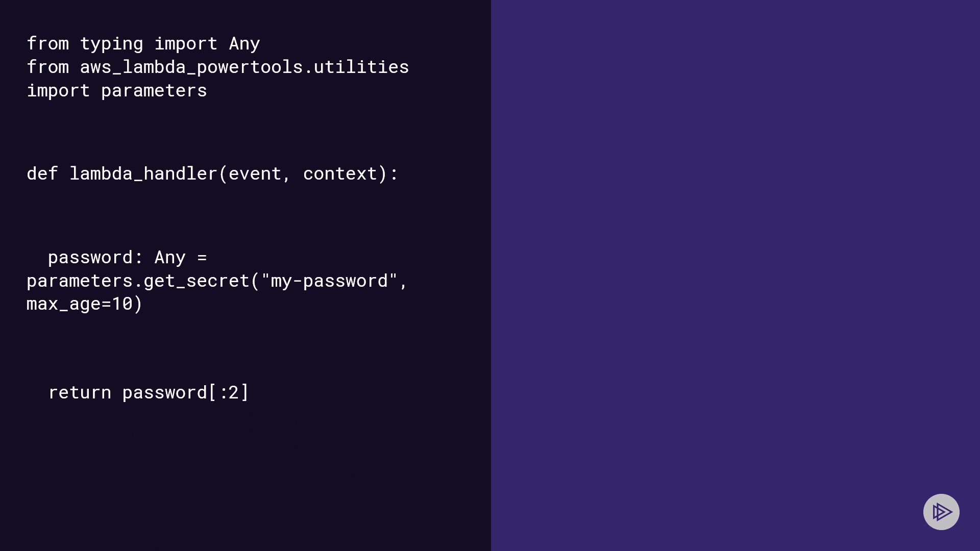Click the "return" keyword
This screenshot has width=980, height=551.
click(80, 393)
